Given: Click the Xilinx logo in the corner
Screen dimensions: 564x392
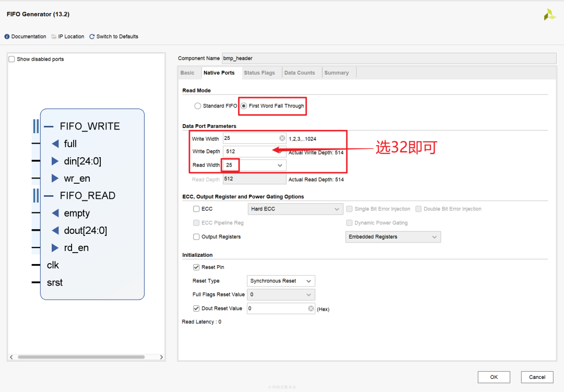Looking at the screenshot, I should coord(549,15).
